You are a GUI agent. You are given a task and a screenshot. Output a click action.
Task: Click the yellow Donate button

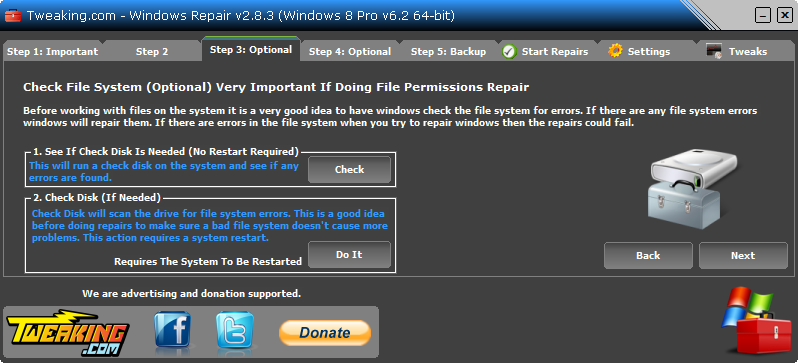point(325,332)
